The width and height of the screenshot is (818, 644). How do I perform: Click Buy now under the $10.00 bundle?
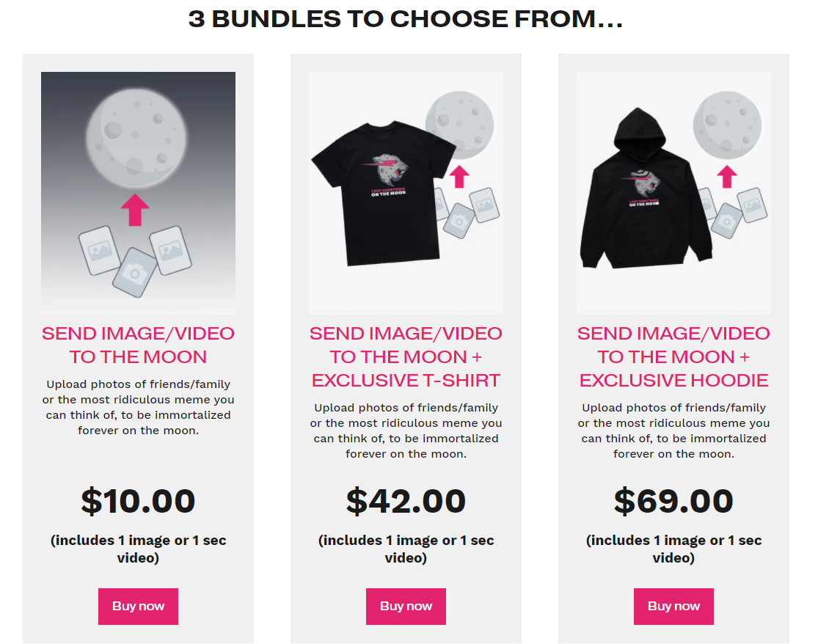tap(138, 606)
